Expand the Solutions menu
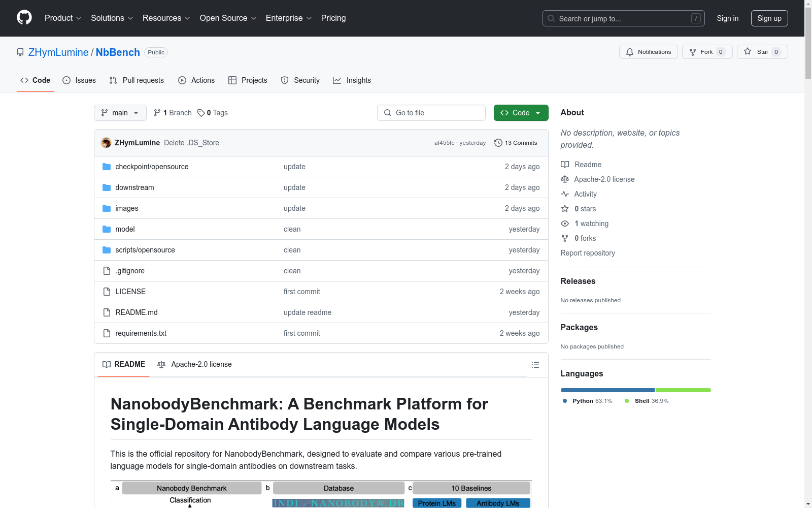Viewport: 812px width, 508px height. (x=112, y=18)
